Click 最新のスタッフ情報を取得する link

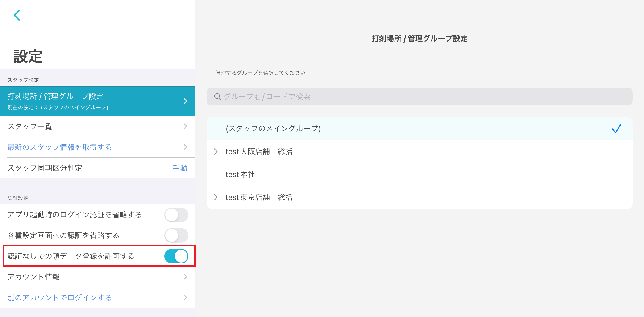(x=59, y=147)
